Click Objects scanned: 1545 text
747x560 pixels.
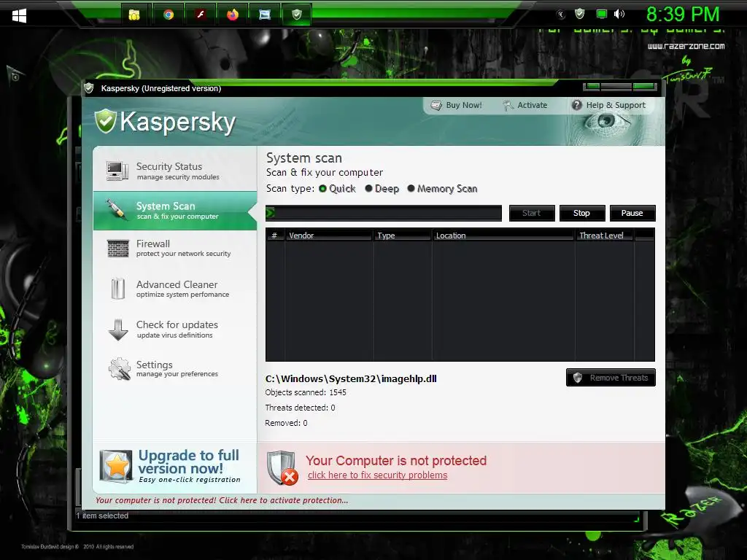click(306, 392)
